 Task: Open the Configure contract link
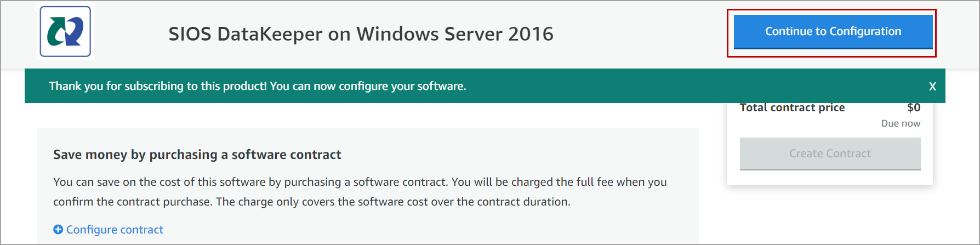(x=115, y=230)
